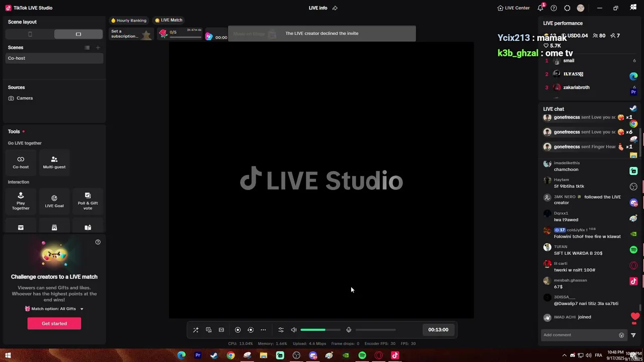Click the magic wand effects icon
This screenshot has width=644, height=362.
tap(196, 330)
